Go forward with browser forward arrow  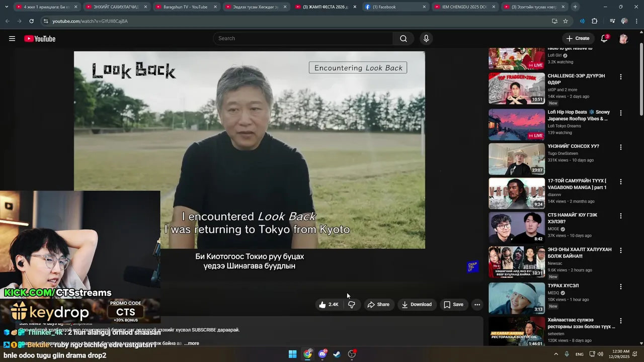(x=19, y=21)
